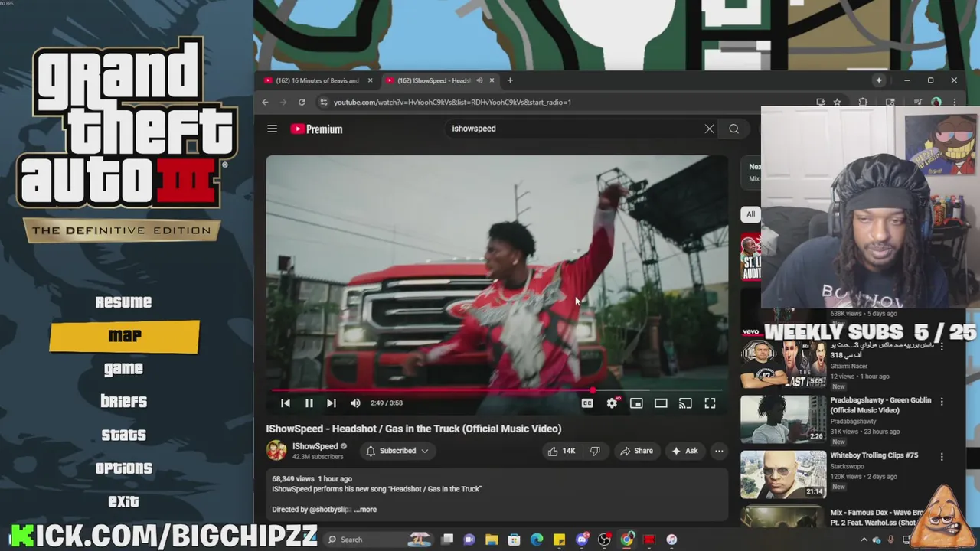Skip to the next video in the player
This screenshot has width=980, height=551.
tap(332, 403)
